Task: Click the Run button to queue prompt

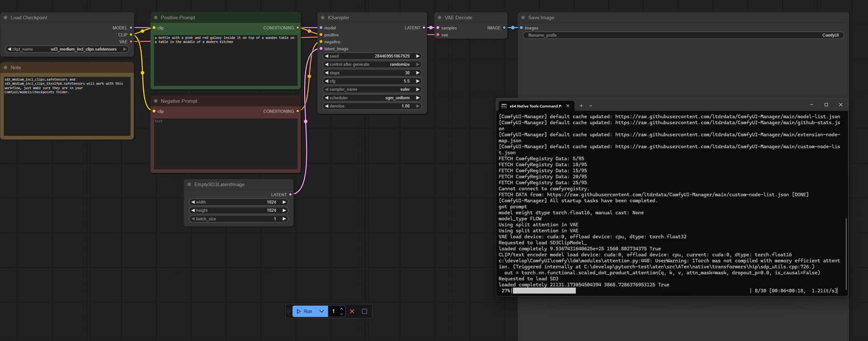Action: click(304, 311)
